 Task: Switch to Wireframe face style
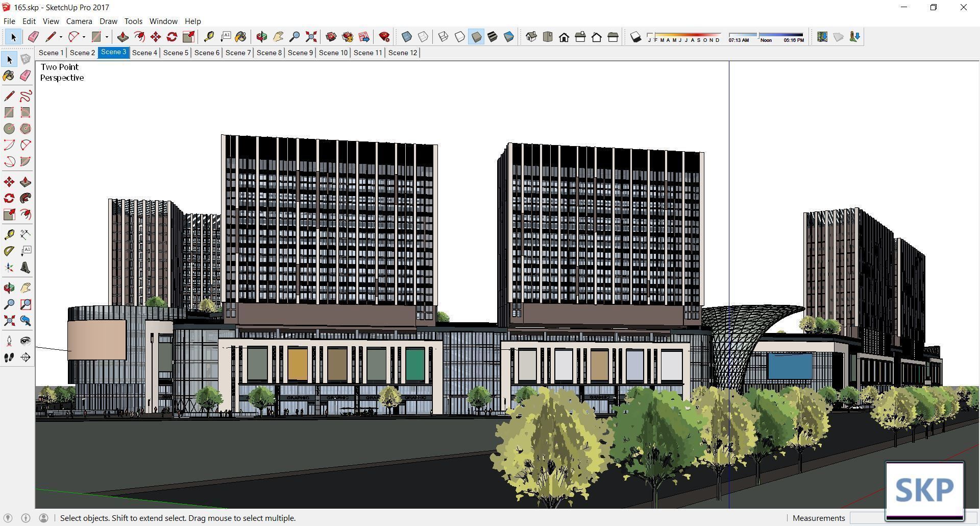tap(444, 37)
